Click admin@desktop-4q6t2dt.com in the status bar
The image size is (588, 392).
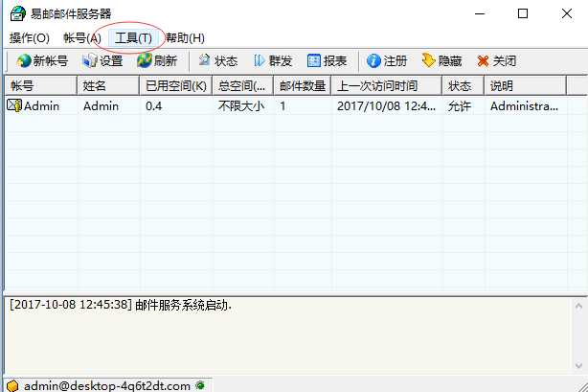tap(107, 386)
